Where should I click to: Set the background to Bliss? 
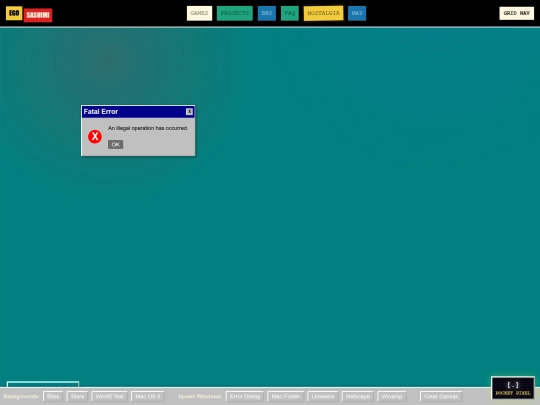click(53, 396)
